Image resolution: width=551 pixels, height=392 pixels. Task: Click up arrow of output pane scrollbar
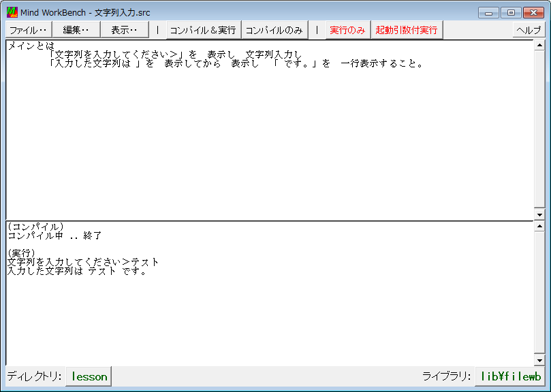click(x=539, y=226)
